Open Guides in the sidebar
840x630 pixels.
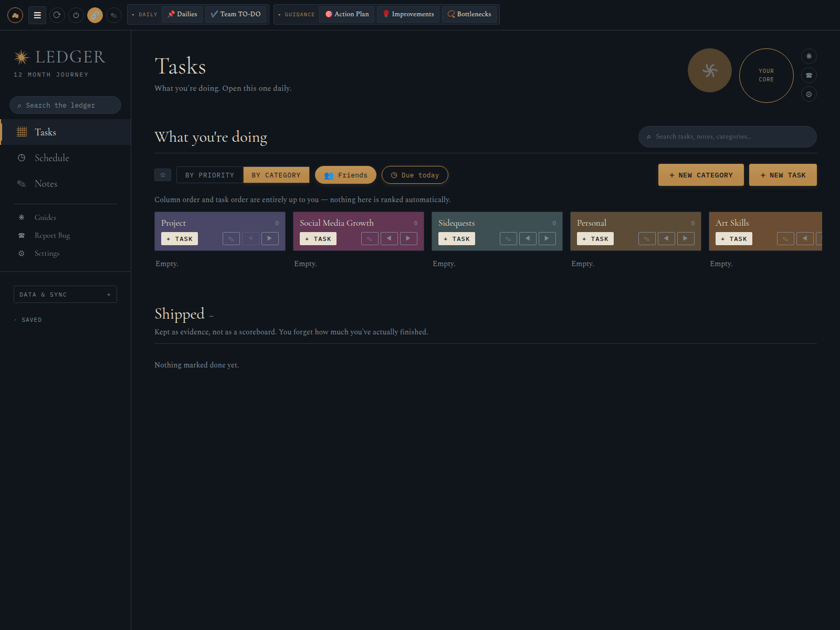coord(65,217)
